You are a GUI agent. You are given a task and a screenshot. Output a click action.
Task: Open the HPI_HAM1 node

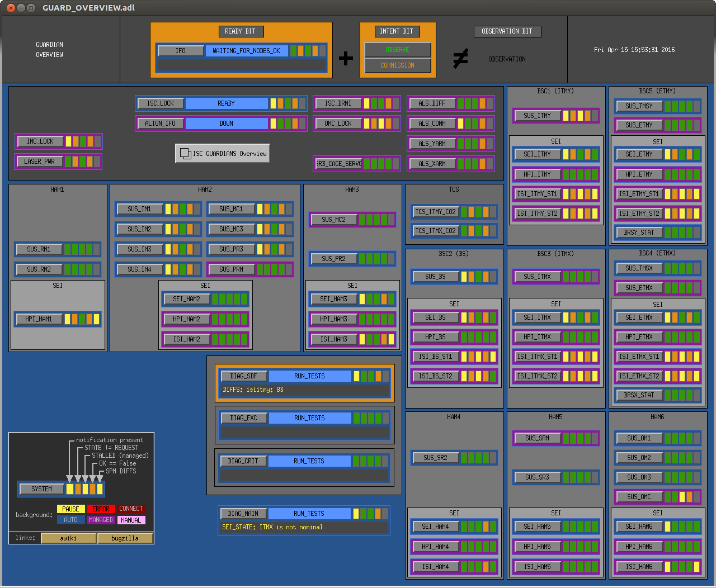[39, 319]
